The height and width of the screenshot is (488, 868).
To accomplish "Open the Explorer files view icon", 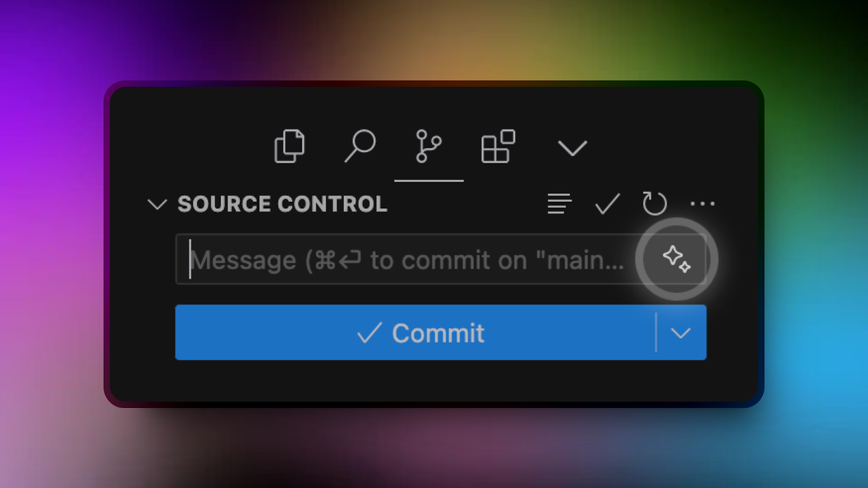I will tap(290, 146).
